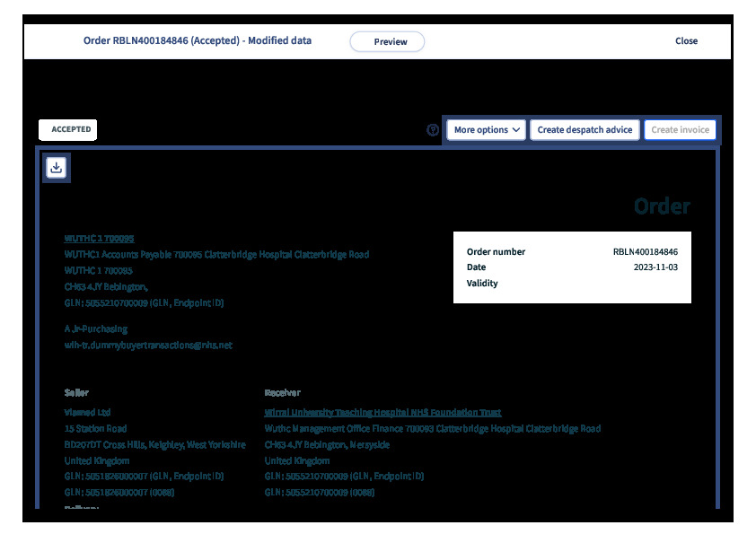756x534 pixels.
Task: Open the order Preview
Action: [x=387, y=42]
